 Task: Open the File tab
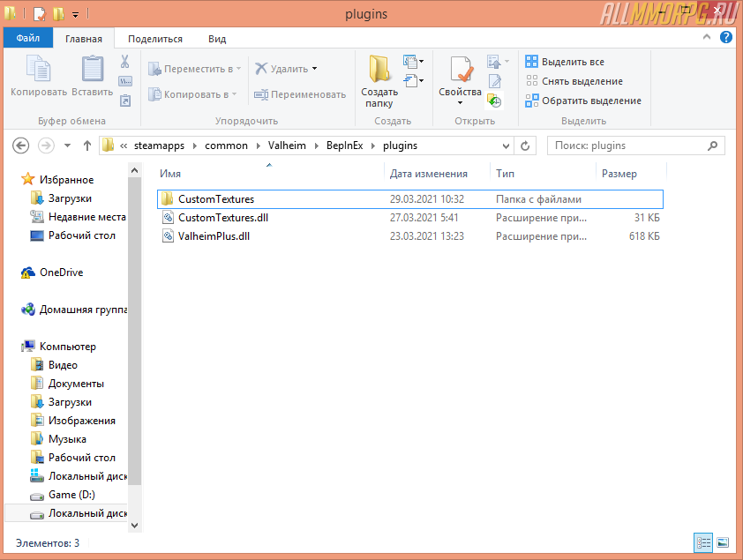pos(26,39)
